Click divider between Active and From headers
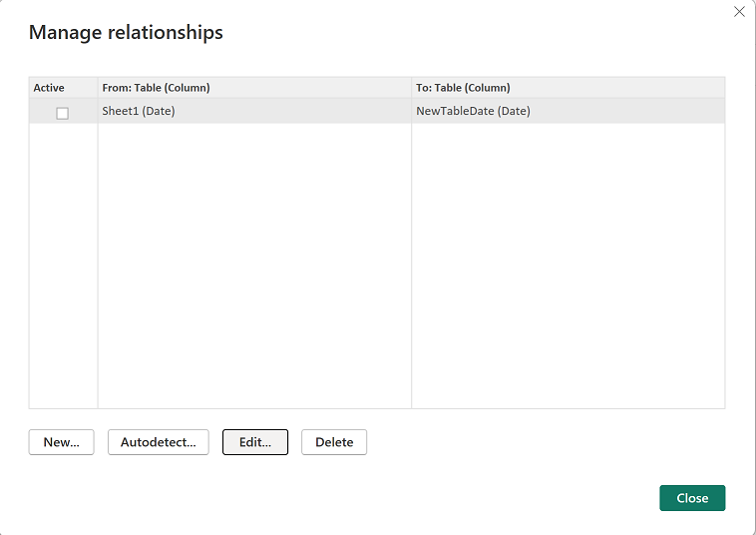 [98, 88]
